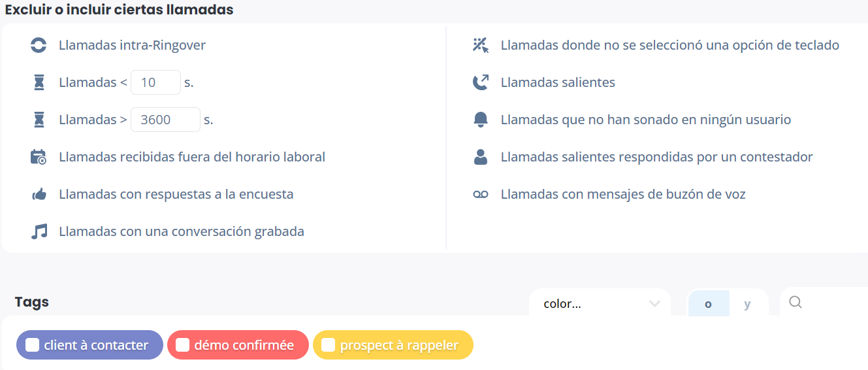Screen dimensions: 868x370
Task: Click the music note recorded conversation icon
Action: pos(39,231)
